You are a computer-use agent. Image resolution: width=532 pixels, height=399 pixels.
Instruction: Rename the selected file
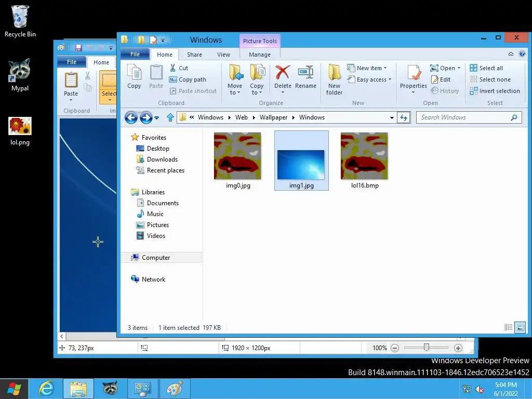(x=305, y=77)
